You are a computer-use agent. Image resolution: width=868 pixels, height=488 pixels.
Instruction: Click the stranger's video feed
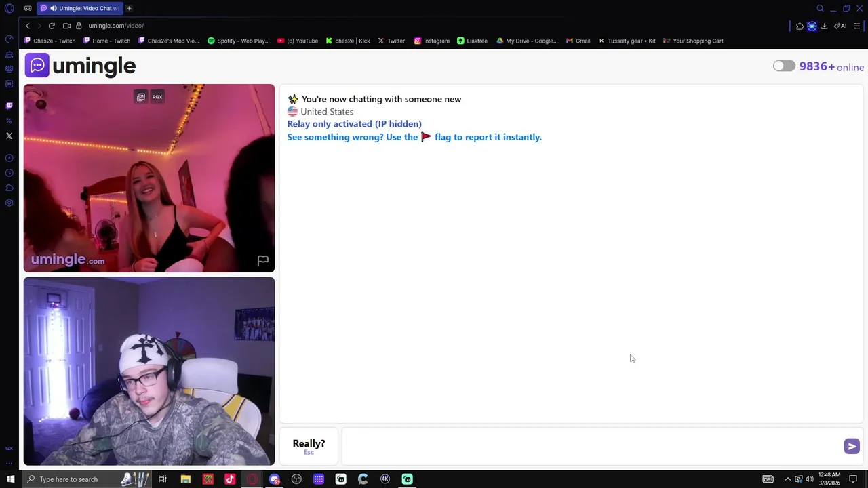pyautogui.click(x=149, y=178)
